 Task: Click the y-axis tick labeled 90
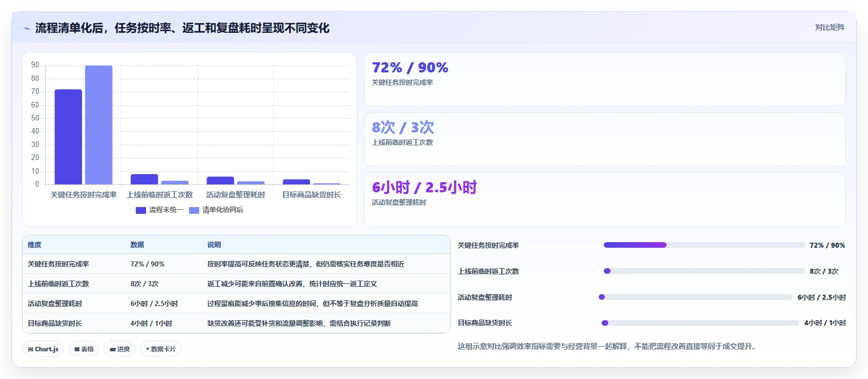(x=35, y=65)
